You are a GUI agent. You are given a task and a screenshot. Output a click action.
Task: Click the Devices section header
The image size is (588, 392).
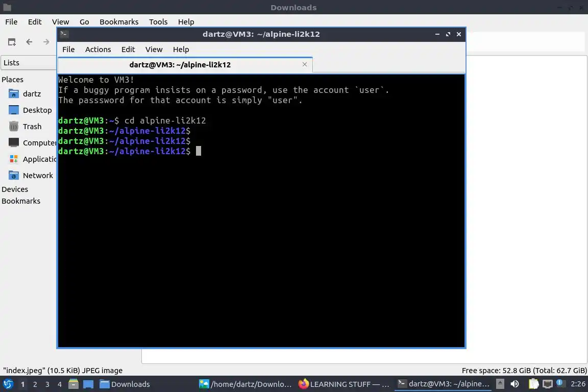15,189
